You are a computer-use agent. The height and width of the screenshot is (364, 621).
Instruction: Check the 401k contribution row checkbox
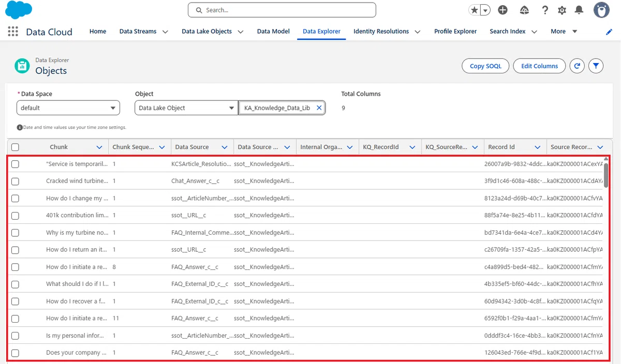click(x=15, y=215)
